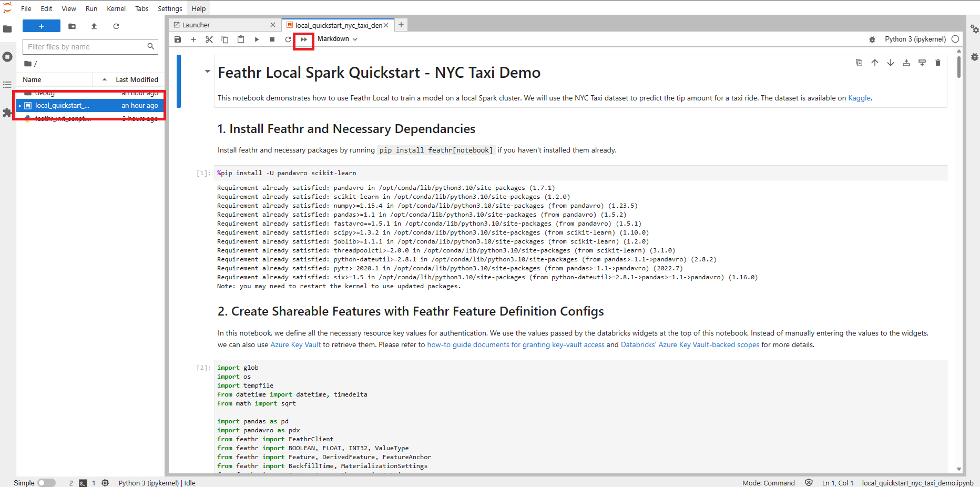The height and width of the screenshot is (487, 980).
Task: Open the Extension Manager puzzle icon
Action: [7, 113]
